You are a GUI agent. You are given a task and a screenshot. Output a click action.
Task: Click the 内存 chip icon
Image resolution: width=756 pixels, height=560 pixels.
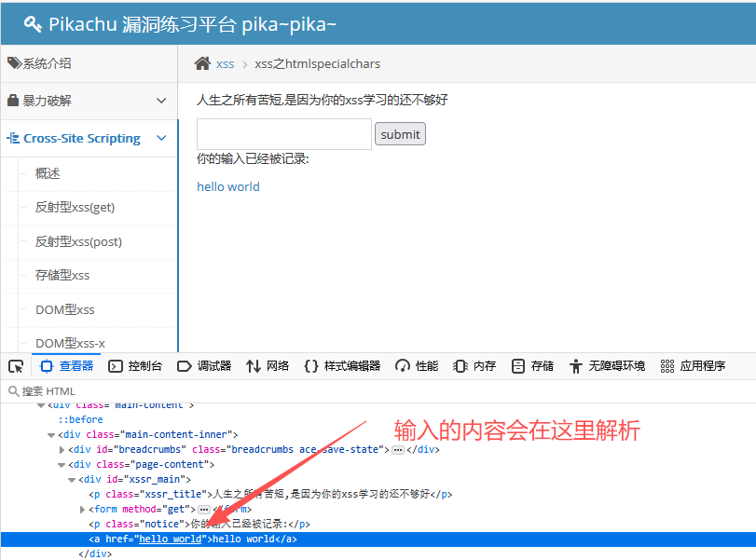[x=460, y=366]
